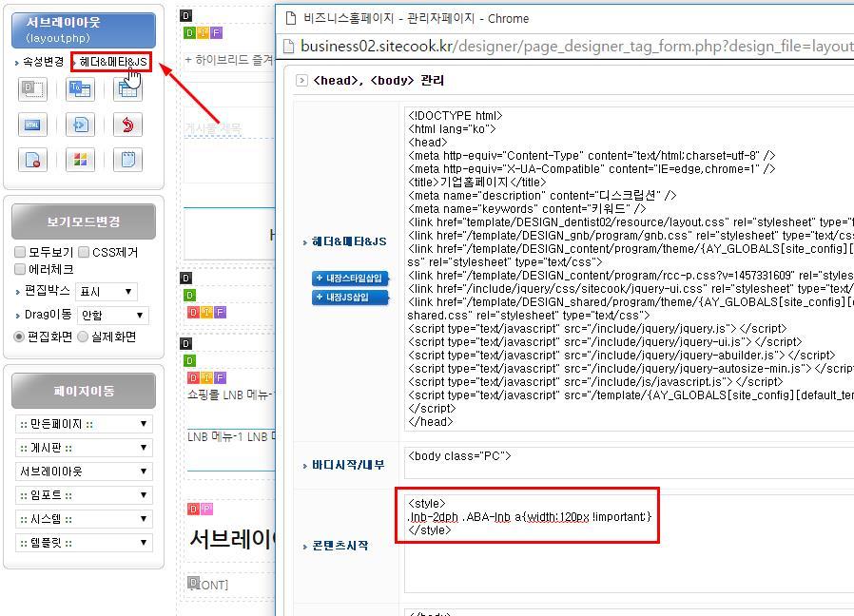
Task: Enable the 모두보기 checkbox
Action: pos(20,252)
